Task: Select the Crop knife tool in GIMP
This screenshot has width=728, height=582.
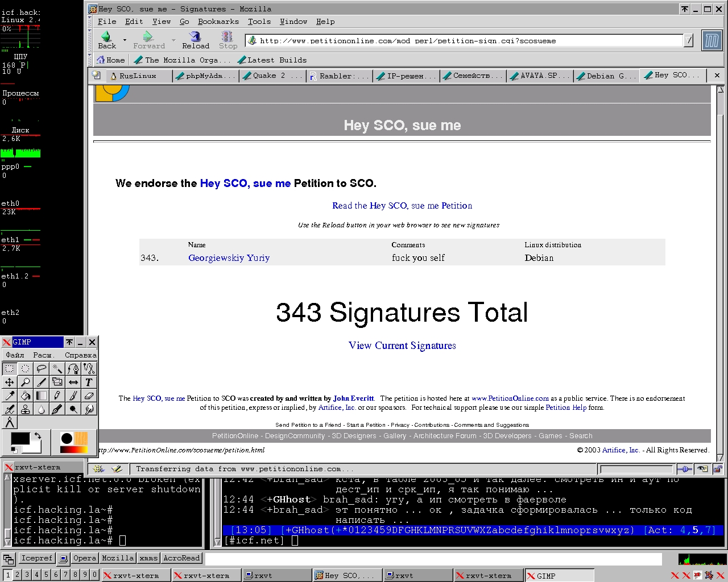Action: pyautogui.click(x=42, y=383)
